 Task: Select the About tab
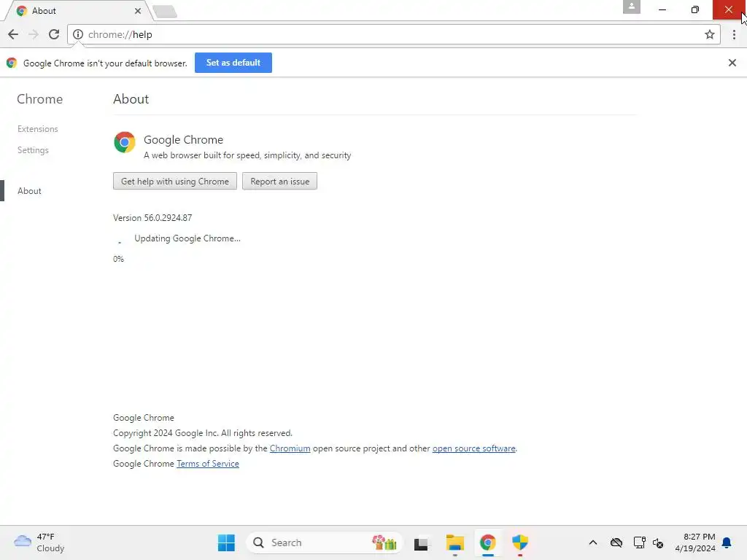(79, 10)
